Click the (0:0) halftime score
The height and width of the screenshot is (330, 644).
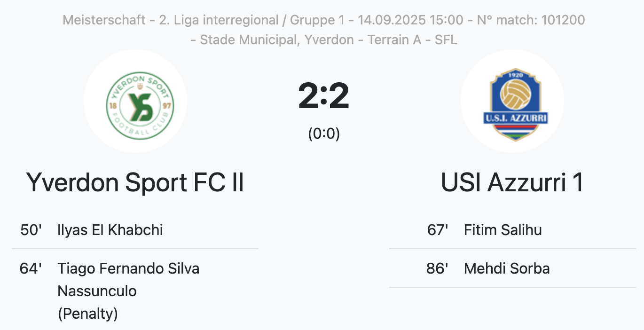point(323,134)
